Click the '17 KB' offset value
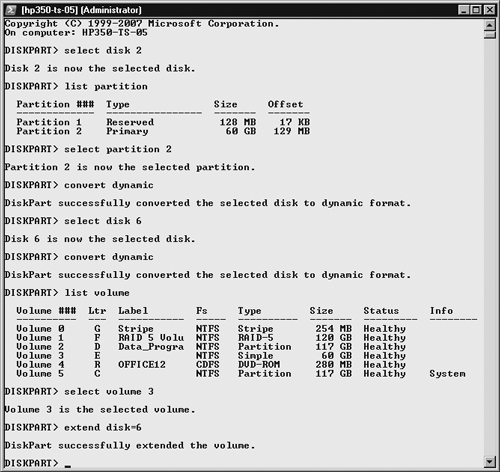Image resolution: width=500 pixels, height=472 pixels. point(294,122)
